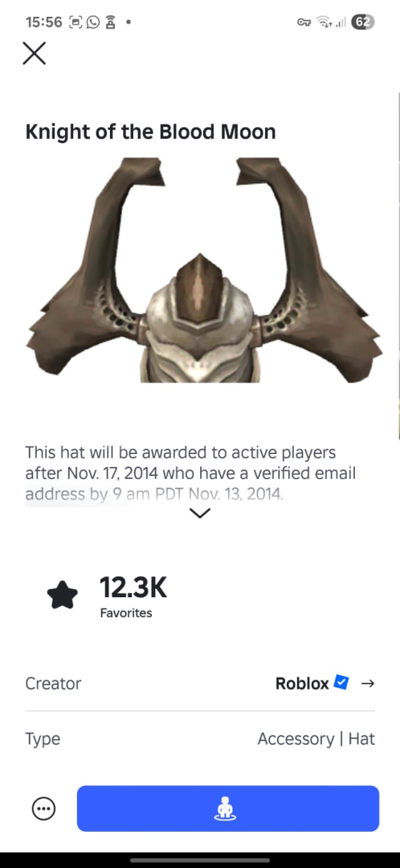
Task: Open the Roblox creator profile link
Action: click(302, 683)
